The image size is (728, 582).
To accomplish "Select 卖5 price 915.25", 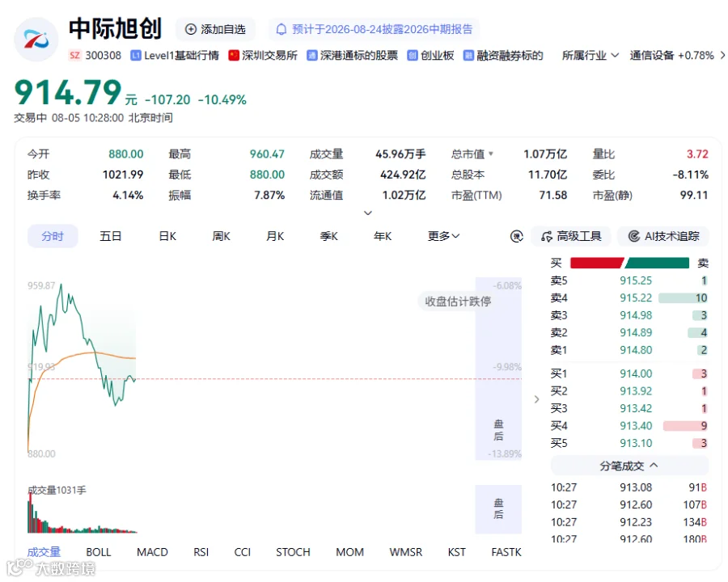I will [636, 280].
